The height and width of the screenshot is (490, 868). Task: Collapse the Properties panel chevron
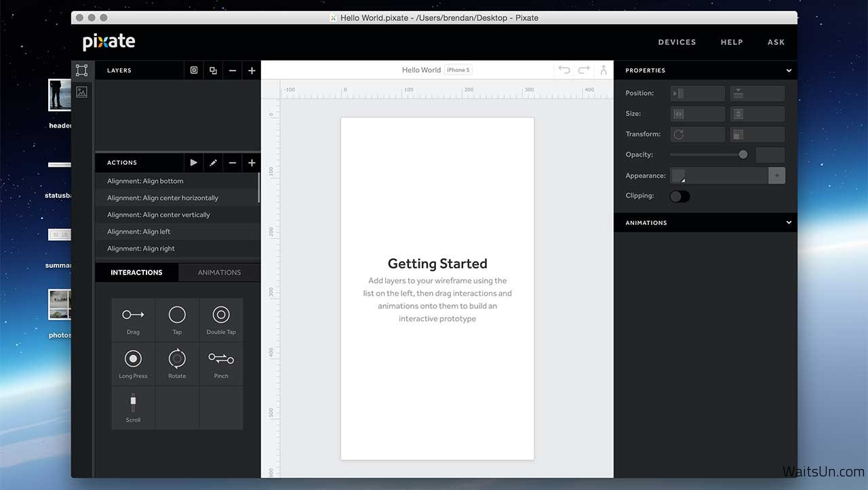click(x=789, y=70)
